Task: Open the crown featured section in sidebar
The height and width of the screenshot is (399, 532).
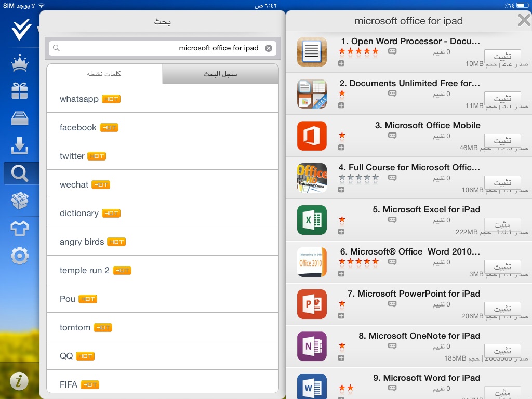Action: [20, 63]
